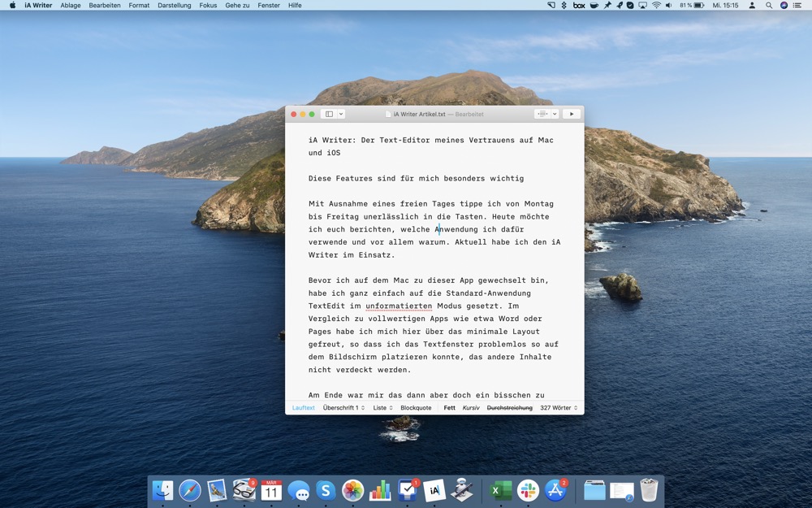
Task: Open the Liste dropdown
Action: tap(382, 408)
